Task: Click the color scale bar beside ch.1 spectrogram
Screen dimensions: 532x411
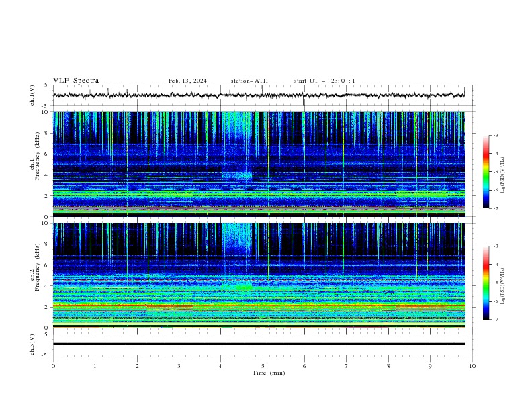Action: coord(486,172)
